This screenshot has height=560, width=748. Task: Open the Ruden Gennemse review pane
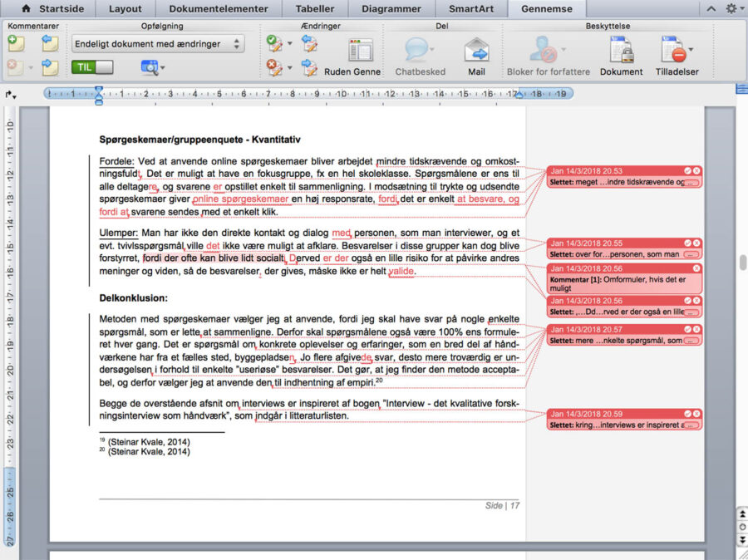pyautogui.click(x=361, y=50)
